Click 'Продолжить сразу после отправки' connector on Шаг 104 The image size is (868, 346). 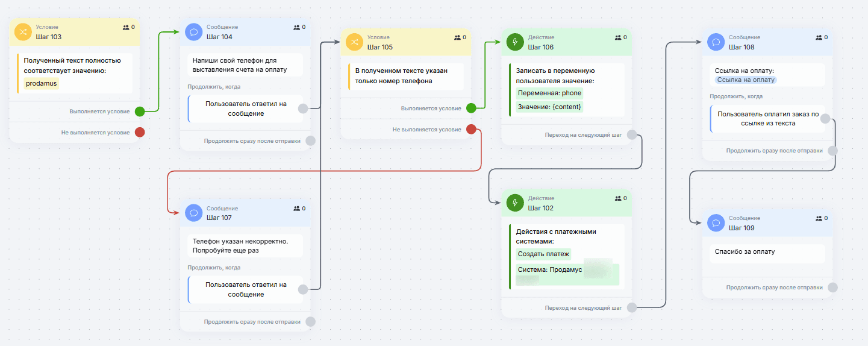pyautogui.click(x=310, y=141)
